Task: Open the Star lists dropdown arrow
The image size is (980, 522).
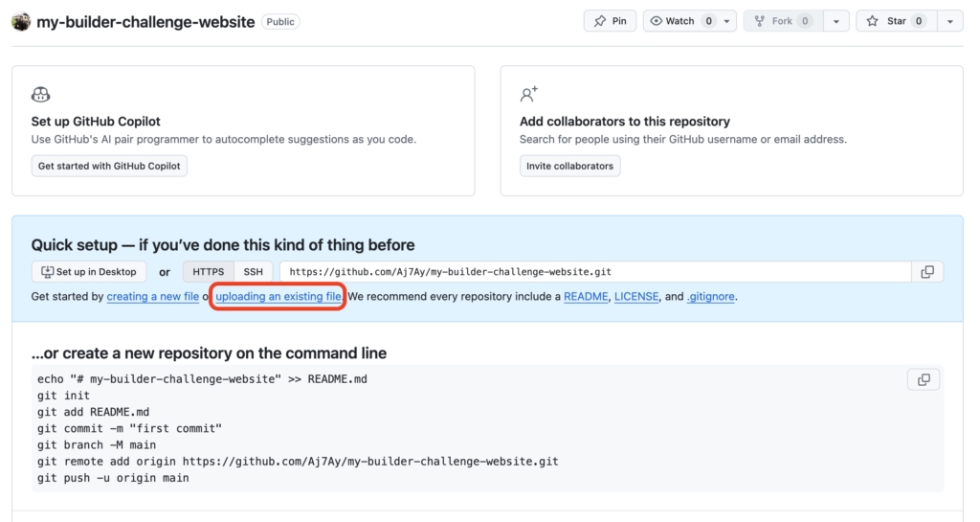Action: 950,21
